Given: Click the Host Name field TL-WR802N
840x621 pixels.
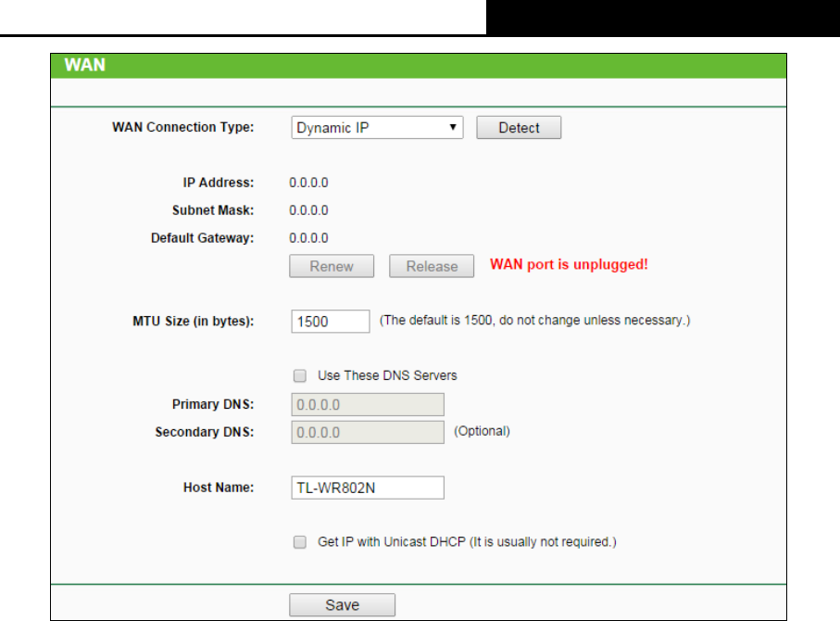Looking at the screenshot, I should tap(368, 488).
